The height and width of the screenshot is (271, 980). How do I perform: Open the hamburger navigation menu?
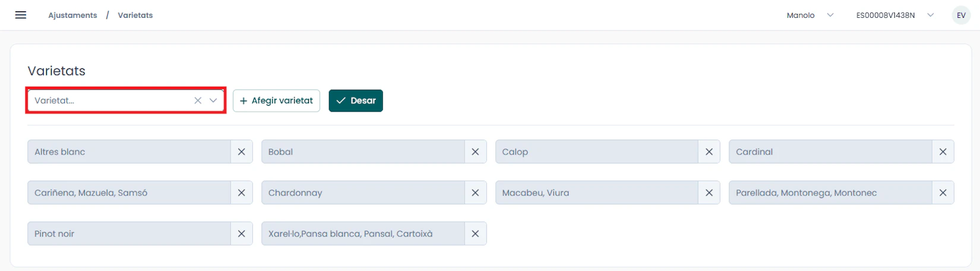pyautogui.click(x=21, y=15)
